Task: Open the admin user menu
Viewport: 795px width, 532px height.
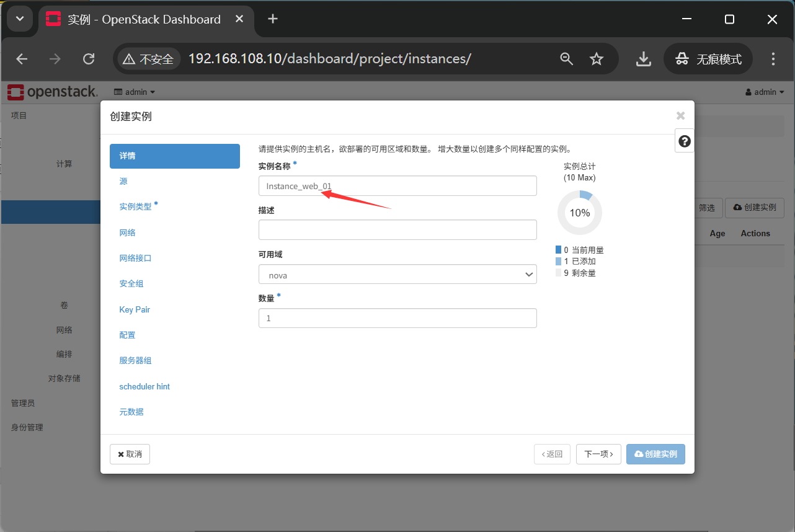Action: (x=765, y=92)
